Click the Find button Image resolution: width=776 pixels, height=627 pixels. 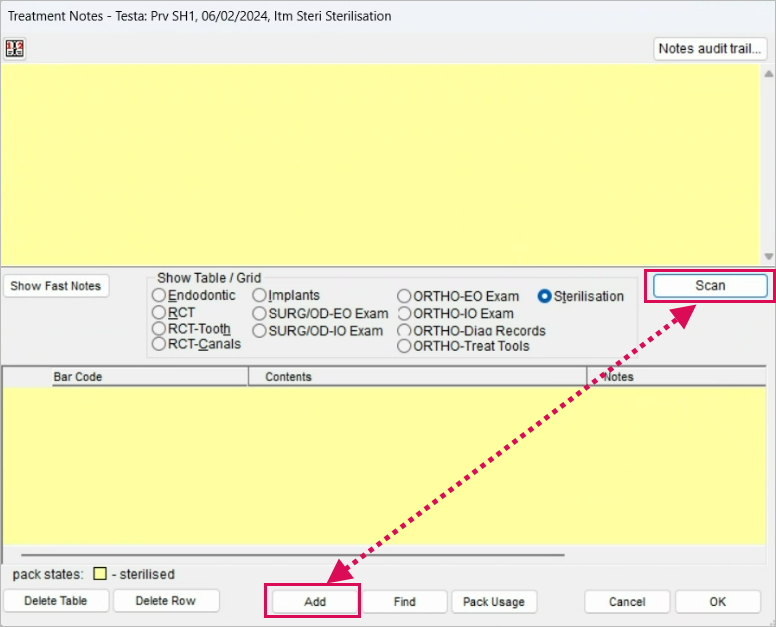point(404,602)
